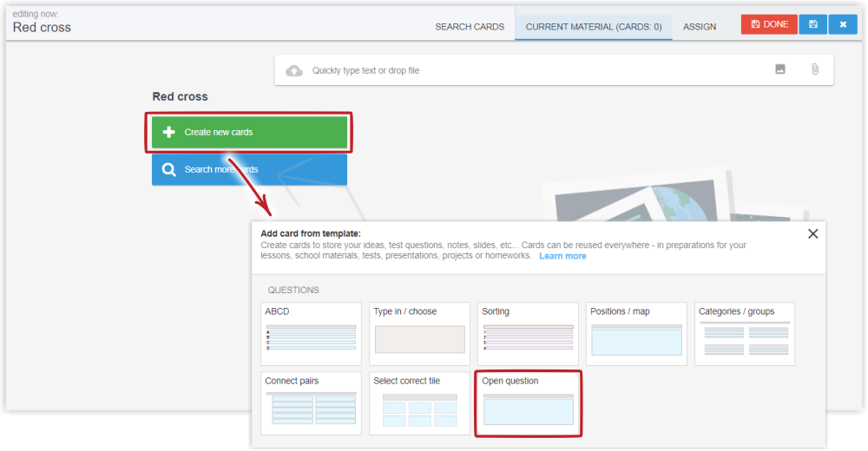
Task: Select the Connect pairs template
Action: [x=311, y=403]
